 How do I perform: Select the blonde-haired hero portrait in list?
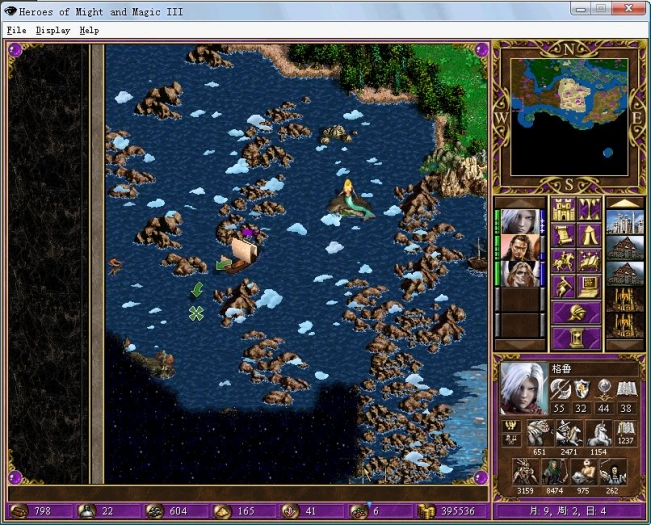point(520,274)
